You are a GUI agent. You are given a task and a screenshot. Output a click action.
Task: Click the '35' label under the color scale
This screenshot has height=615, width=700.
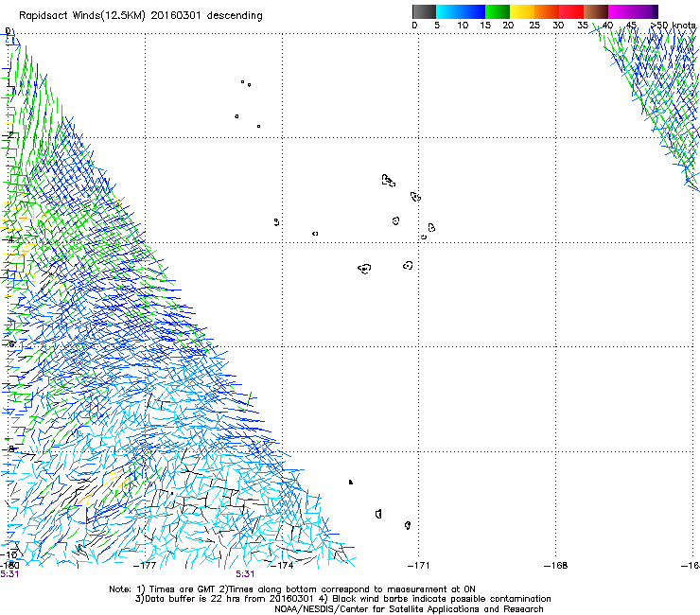(x=583, y=25)
